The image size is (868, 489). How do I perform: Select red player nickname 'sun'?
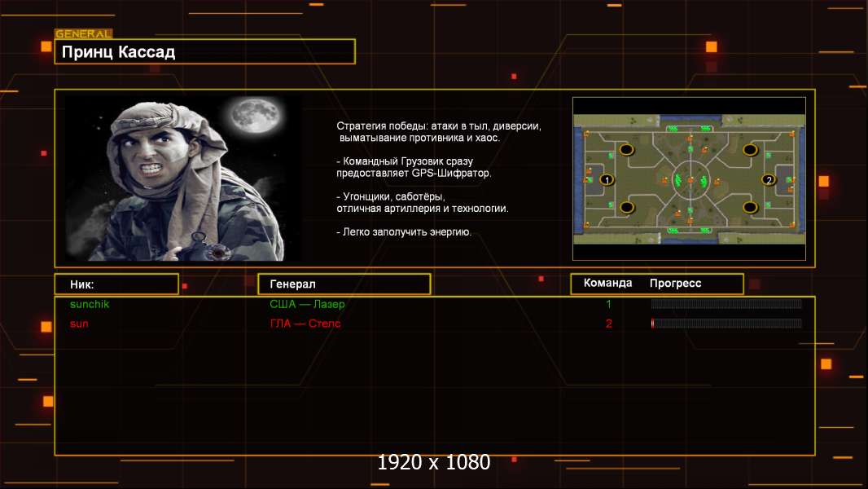[79, 324]
